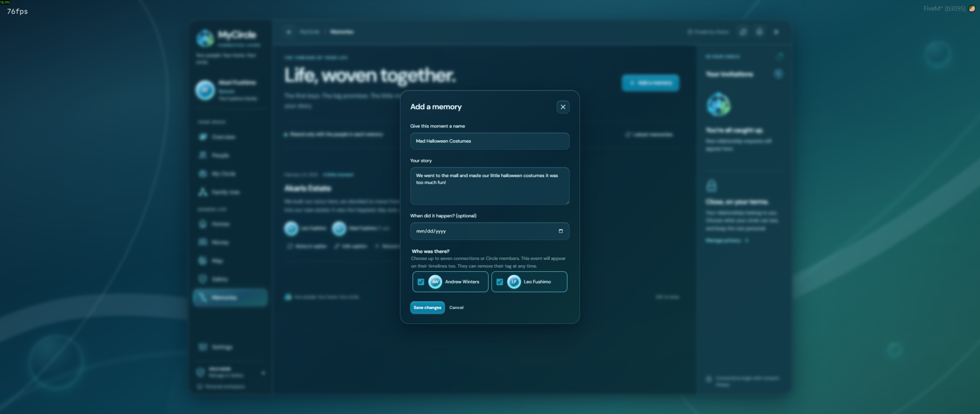Click the FiveM emoji icon at top right

click(972, 8)
